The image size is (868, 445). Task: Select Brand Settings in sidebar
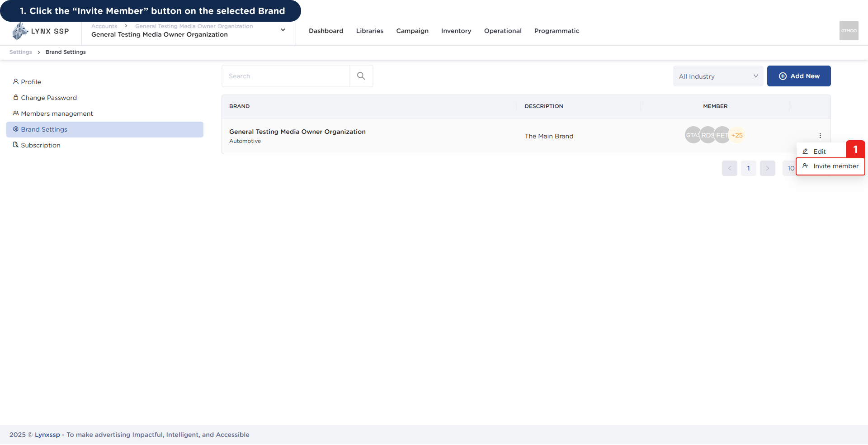pyautogui.click(x=105, y=129)
